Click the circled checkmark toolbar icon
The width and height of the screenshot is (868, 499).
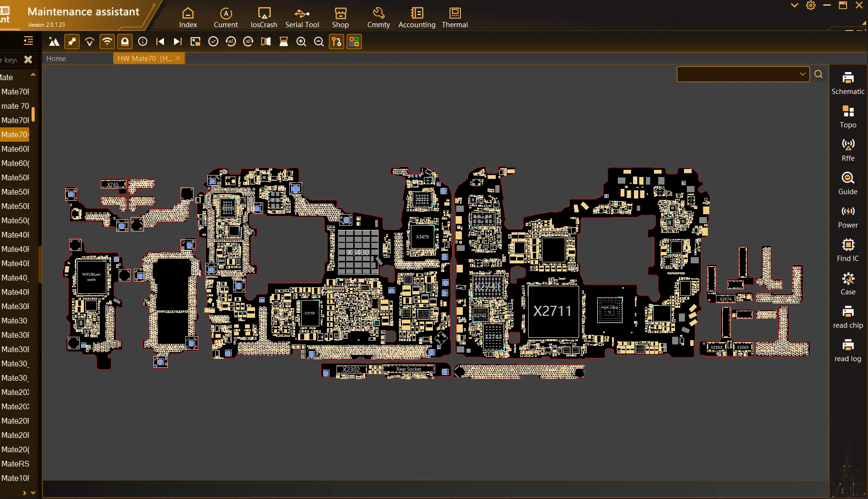pyautogui.click(x=213, y=42)
